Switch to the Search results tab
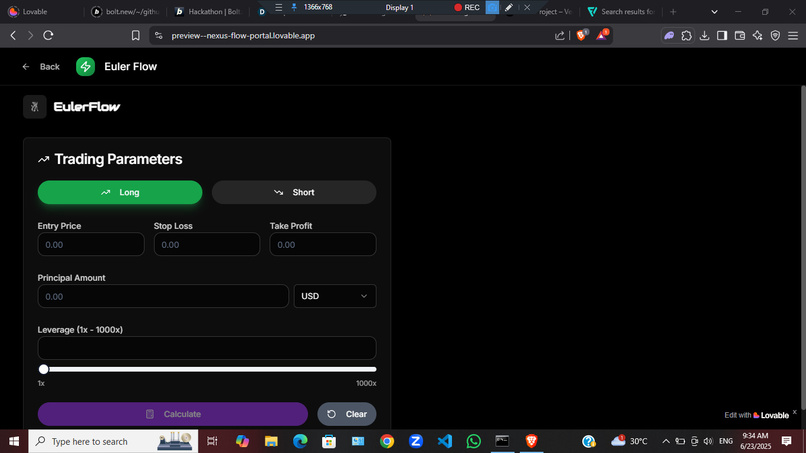The image size is (806, 453). coord(620,11)
